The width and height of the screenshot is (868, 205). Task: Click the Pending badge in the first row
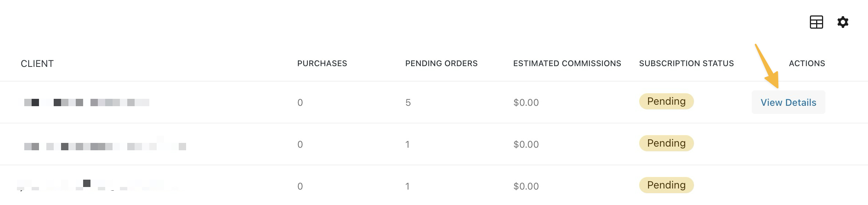pyautogui.click(x=666, y=101)
